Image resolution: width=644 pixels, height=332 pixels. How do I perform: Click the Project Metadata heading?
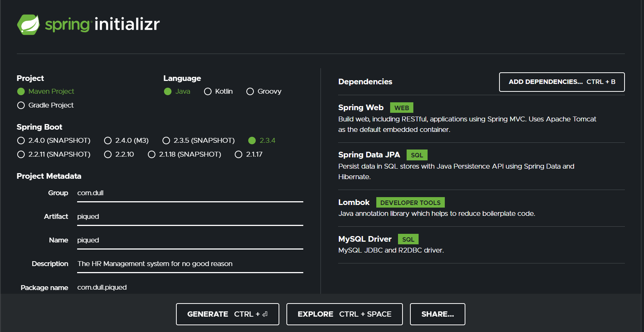[49, 176]
